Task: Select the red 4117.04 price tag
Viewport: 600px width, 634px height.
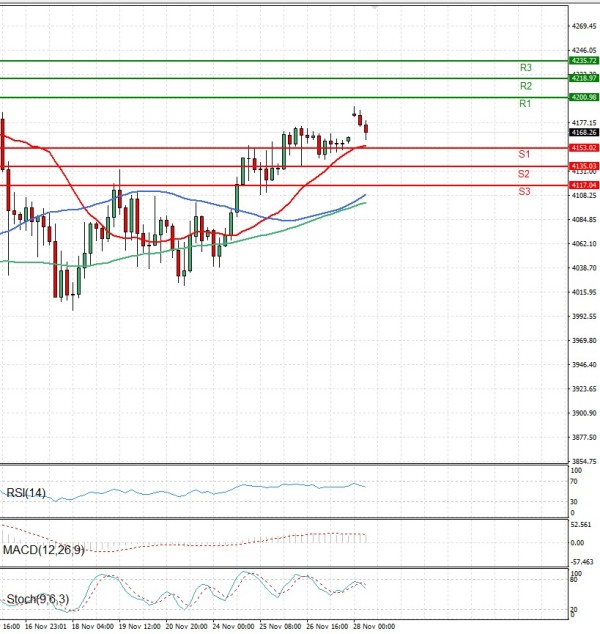Action: tap(583, 185)
